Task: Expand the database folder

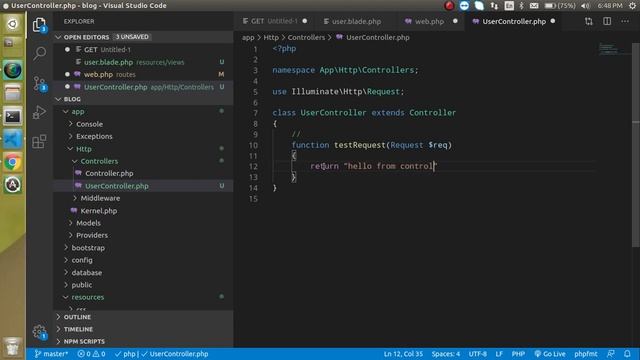Action: click(x=143, y=273)
